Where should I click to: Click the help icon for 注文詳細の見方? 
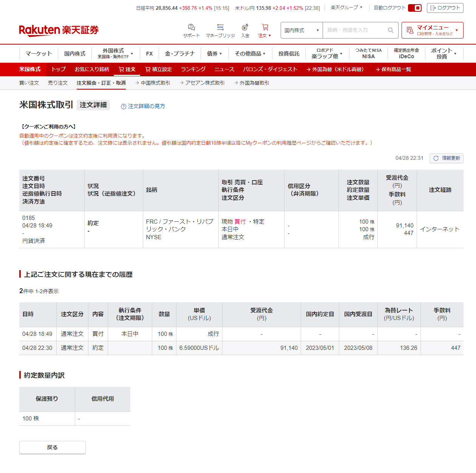[123, 107]
